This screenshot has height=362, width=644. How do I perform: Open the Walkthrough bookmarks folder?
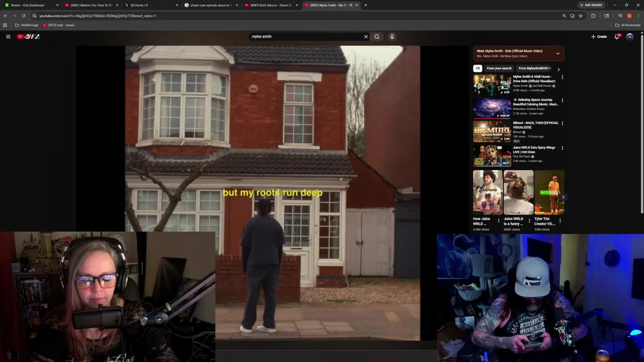click(x=27, y=25)
